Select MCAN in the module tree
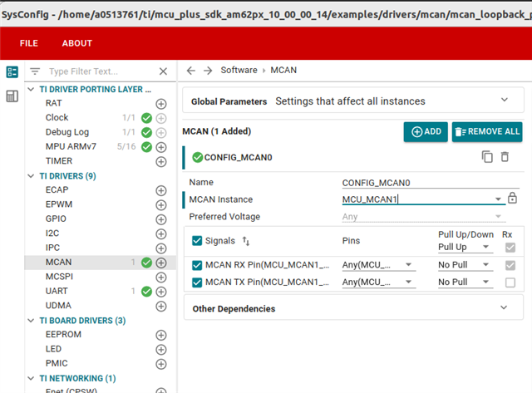532x393 pixels. coord(59,263)
